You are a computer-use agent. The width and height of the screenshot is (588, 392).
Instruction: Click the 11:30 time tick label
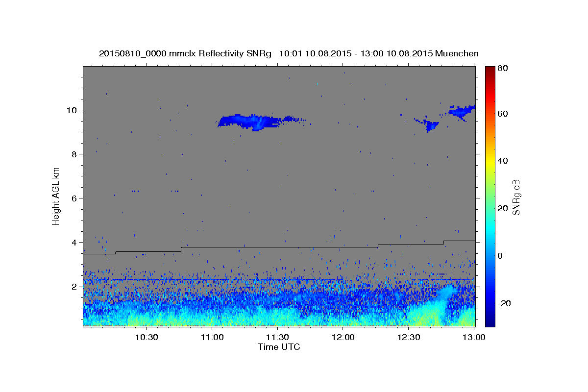tap(278, 337)
